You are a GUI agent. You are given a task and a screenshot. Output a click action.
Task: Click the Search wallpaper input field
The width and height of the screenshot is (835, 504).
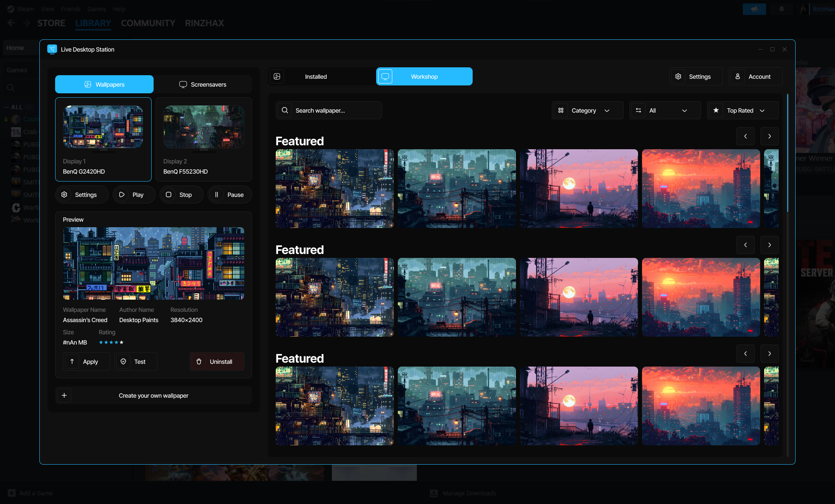pos(329,110)
